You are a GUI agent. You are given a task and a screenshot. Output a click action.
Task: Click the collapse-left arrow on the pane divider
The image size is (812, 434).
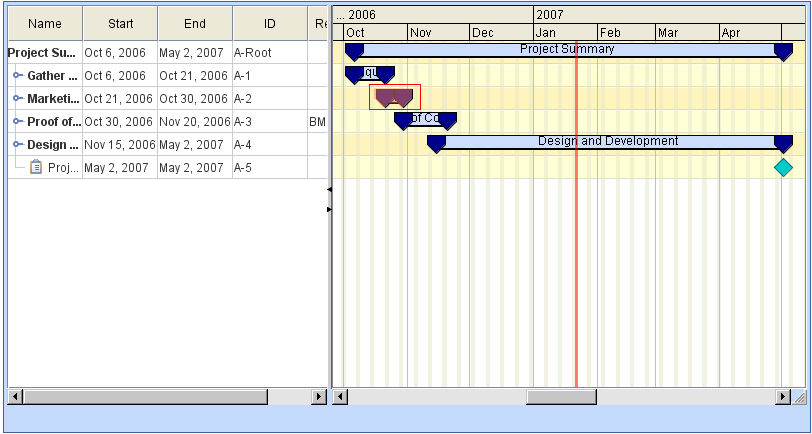pyautogui.click(x=330, y=189)
